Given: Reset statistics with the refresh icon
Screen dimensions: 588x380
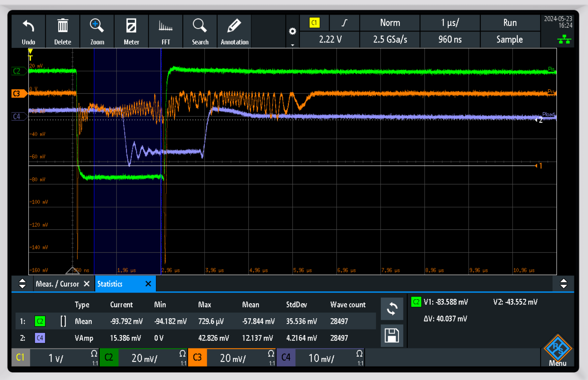Looking at the screenshot, I should click(x=392, y=309).
